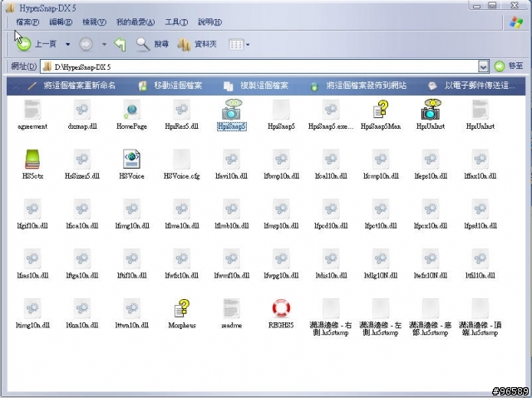Select the HprUnInst camera icon
532x398 pixels.
(x=431, y=109)
